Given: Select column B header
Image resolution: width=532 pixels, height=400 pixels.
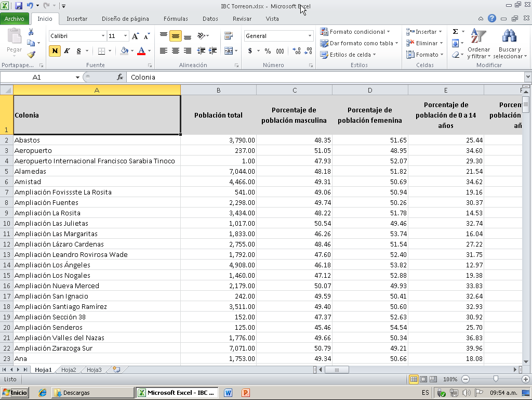Looking at the screenshot, I should [219, 91].
